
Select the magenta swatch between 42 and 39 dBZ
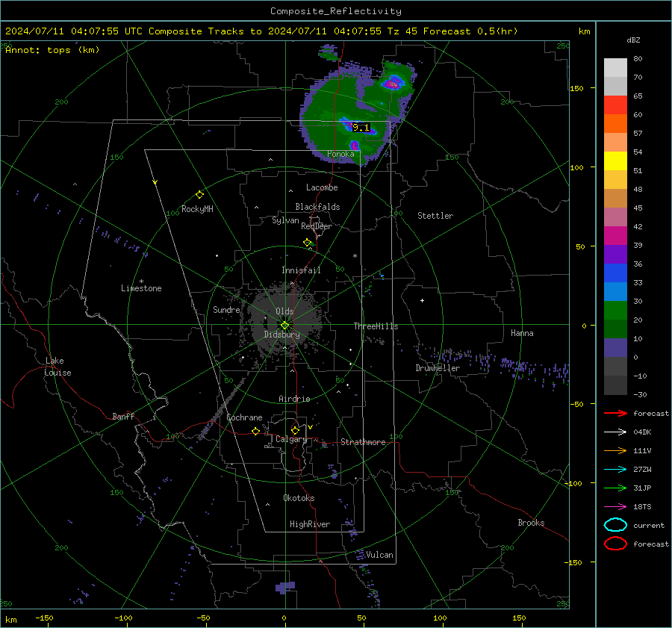pos(615,236)
